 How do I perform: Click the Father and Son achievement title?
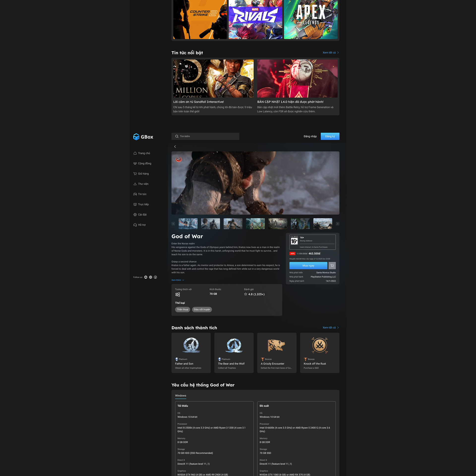(x=184, y=364)
